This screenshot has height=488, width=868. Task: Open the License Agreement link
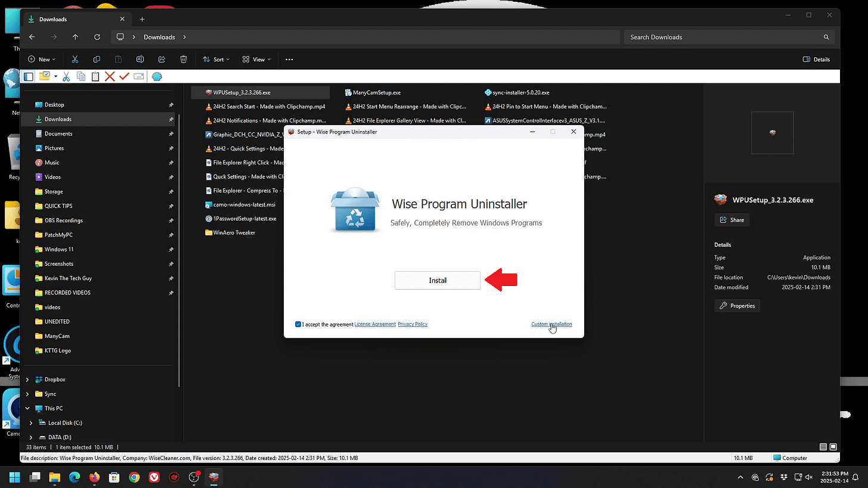[375, 324]
